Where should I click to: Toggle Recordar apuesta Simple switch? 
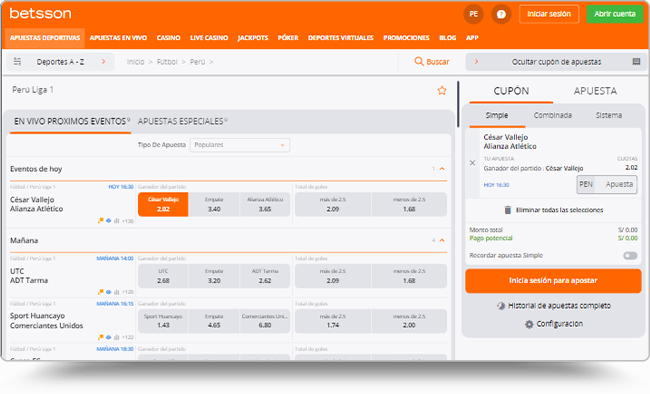pos(630,255)
